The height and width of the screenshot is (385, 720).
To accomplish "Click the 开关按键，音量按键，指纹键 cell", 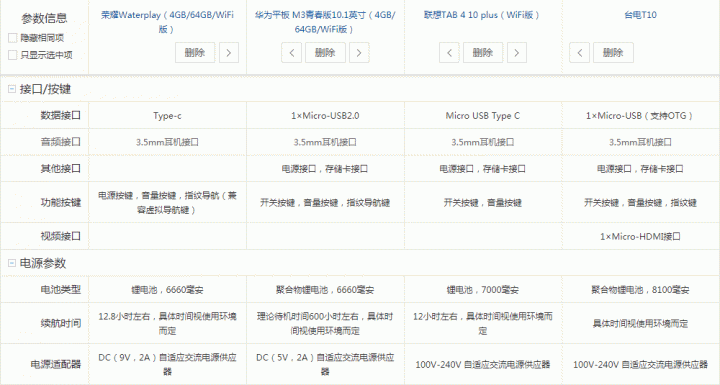I will [x=640, y=203].
